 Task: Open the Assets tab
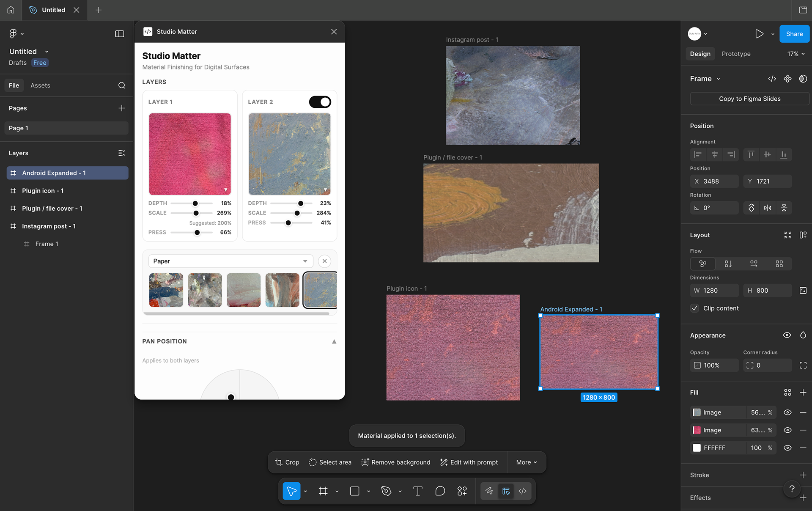click(40, 85)
